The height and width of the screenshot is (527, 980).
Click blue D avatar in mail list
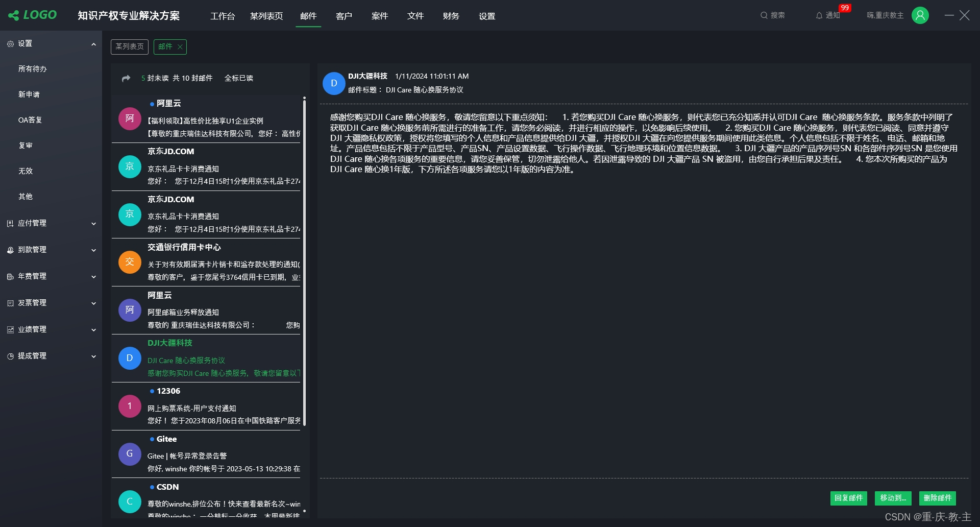[x=130, y=358]
